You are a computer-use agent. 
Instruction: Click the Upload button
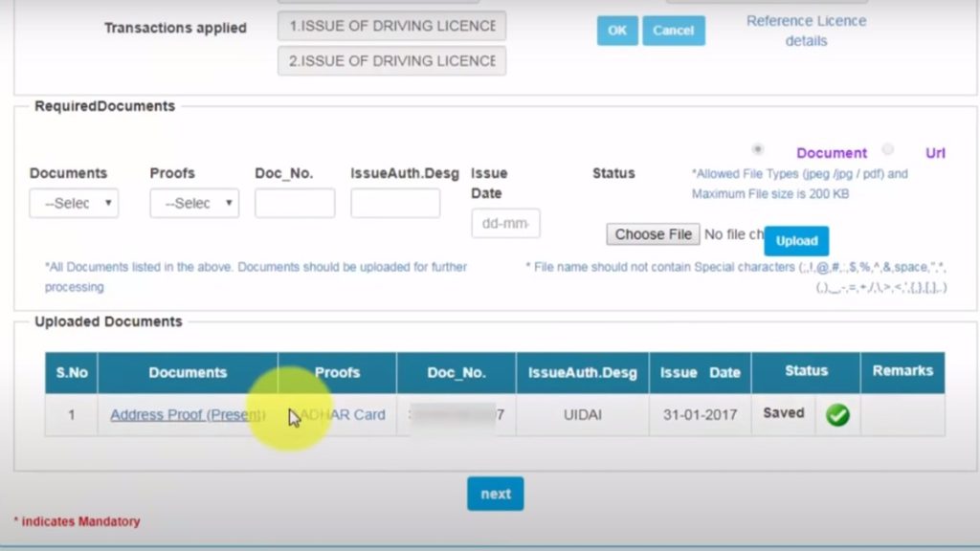796,240
